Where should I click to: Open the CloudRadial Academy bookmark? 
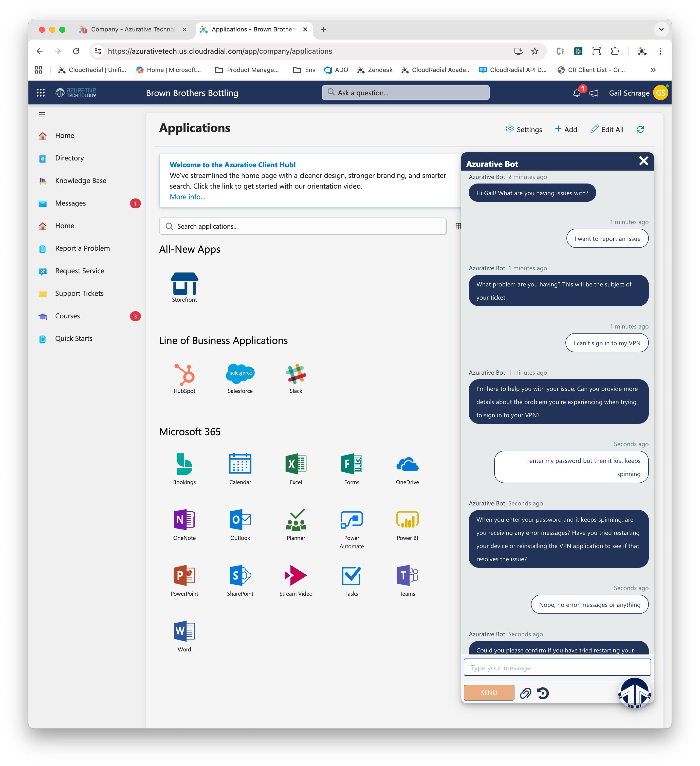coord(436,70)
